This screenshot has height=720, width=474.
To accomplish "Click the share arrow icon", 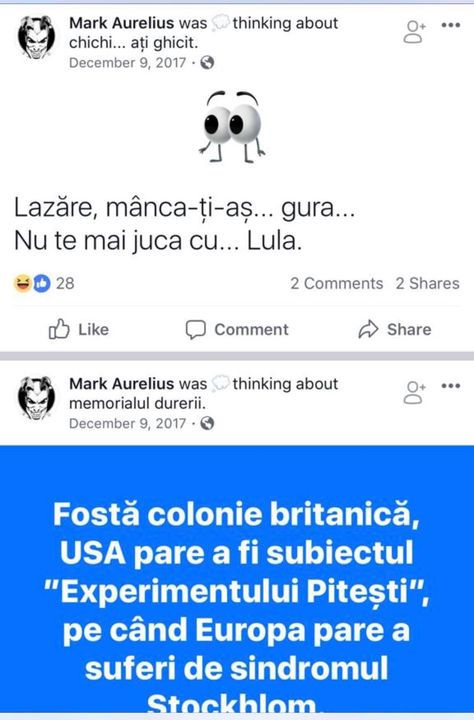I will coord(368,329).
